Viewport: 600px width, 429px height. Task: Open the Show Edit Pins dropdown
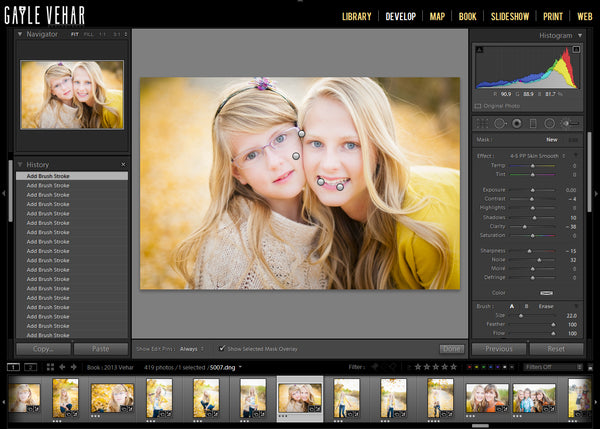(x=192, y=348)
